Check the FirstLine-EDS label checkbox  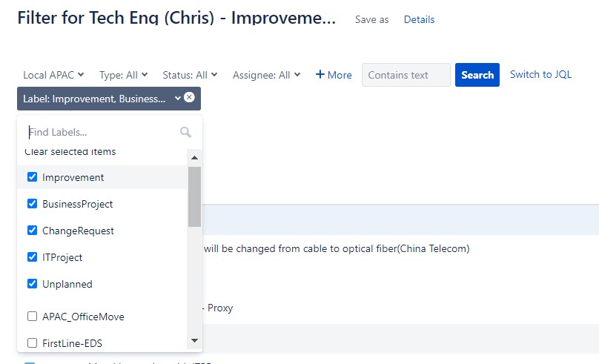coord(32,343)
